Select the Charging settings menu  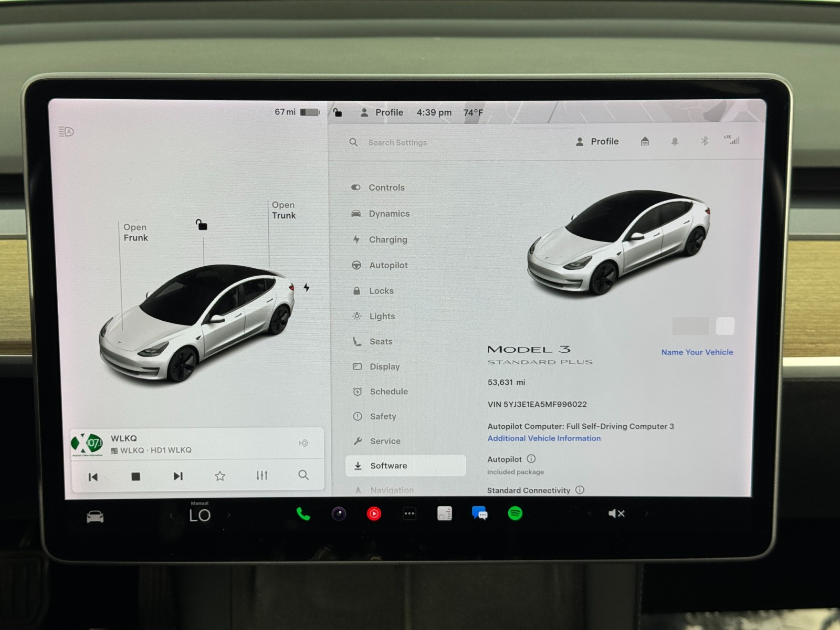[387, 239]
